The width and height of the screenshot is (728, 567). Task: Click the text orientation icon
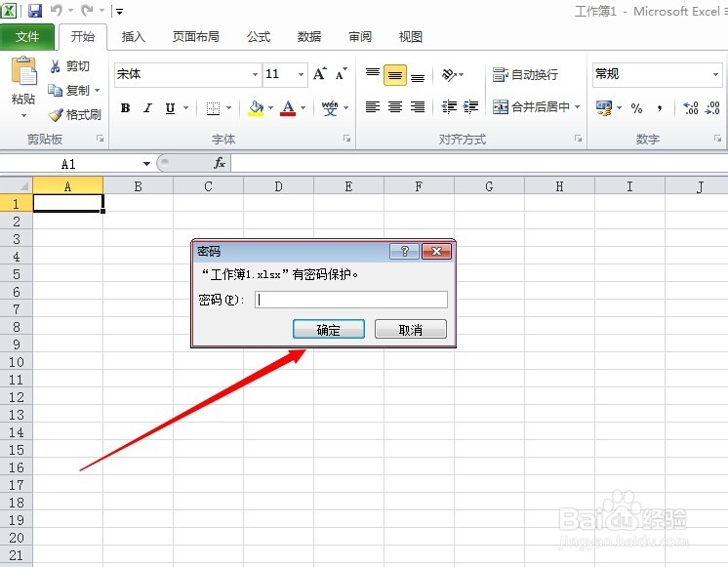[x=452, y=75]
